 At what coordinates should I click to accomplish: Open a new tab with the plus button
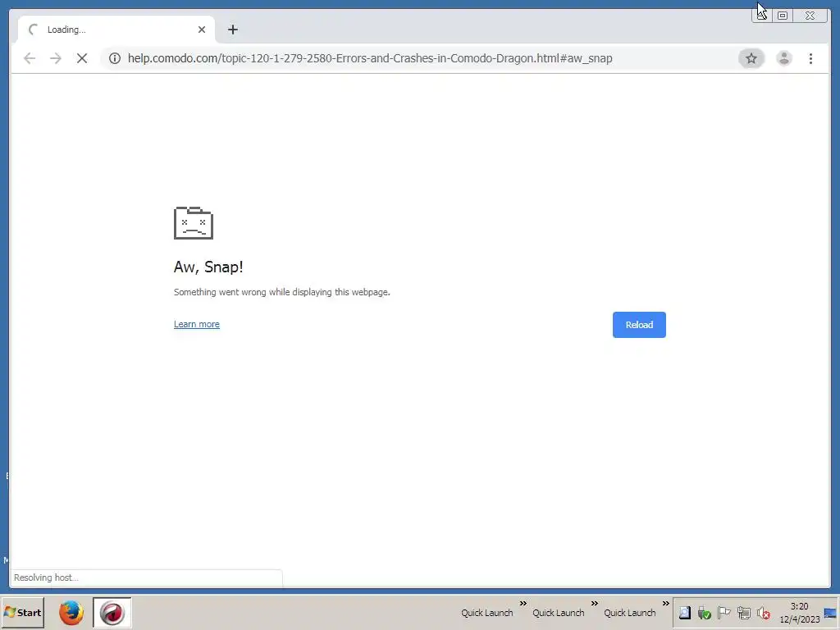[x=232, y=30]
